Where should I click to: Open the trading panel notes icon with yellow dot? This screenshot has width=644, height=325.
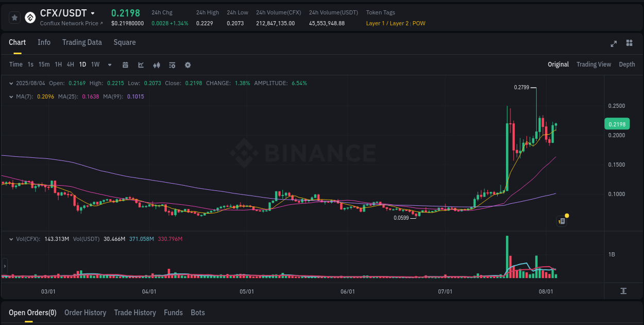click(x=561, y=220)
